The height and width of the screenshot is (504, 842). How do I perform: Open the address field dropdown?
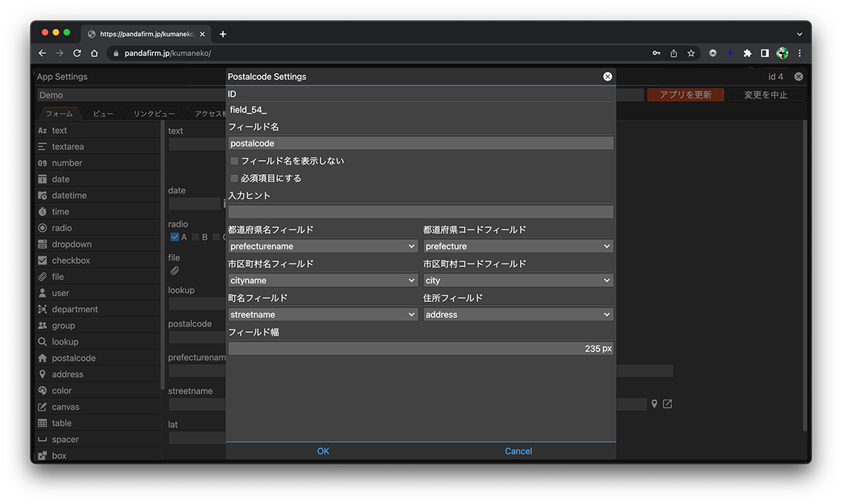tap(518, 314)
